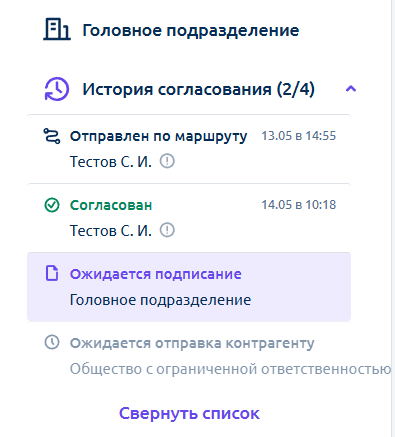Click the 13.05 в 14:55 timestamp
The height and width of the screenshot is (437, 395).
pos(299,136)
